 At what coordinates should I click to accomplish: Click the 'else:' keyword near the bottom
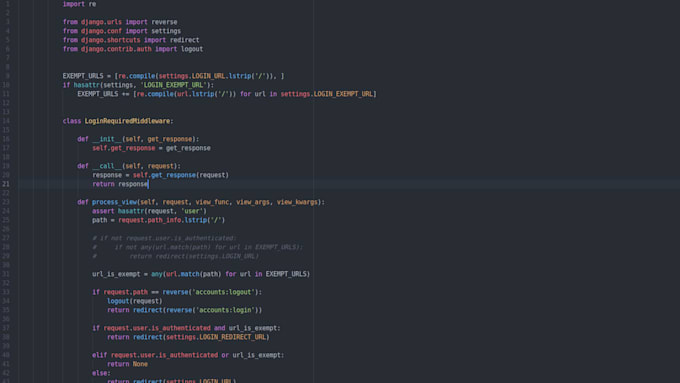101,373
